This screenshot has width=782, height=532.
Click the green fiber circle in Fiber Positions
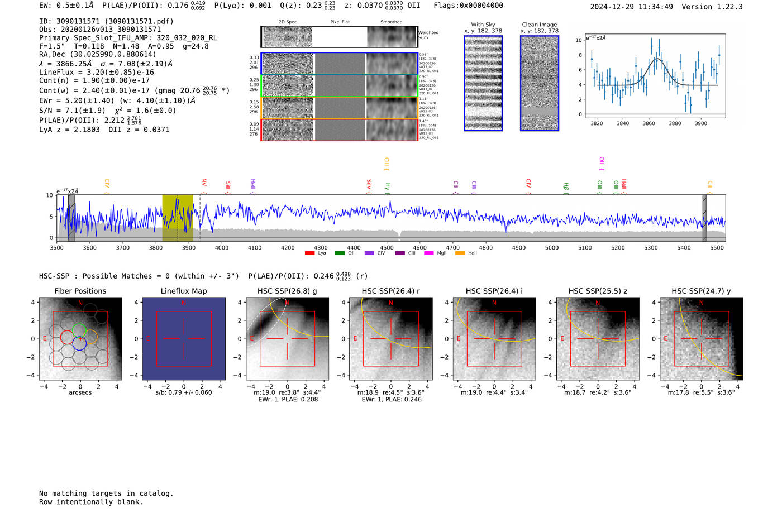79,330
